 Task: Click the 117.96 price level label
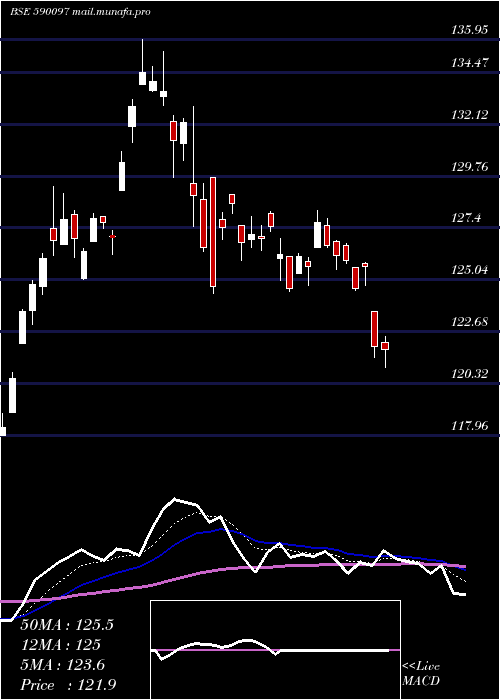pos(470,425)
